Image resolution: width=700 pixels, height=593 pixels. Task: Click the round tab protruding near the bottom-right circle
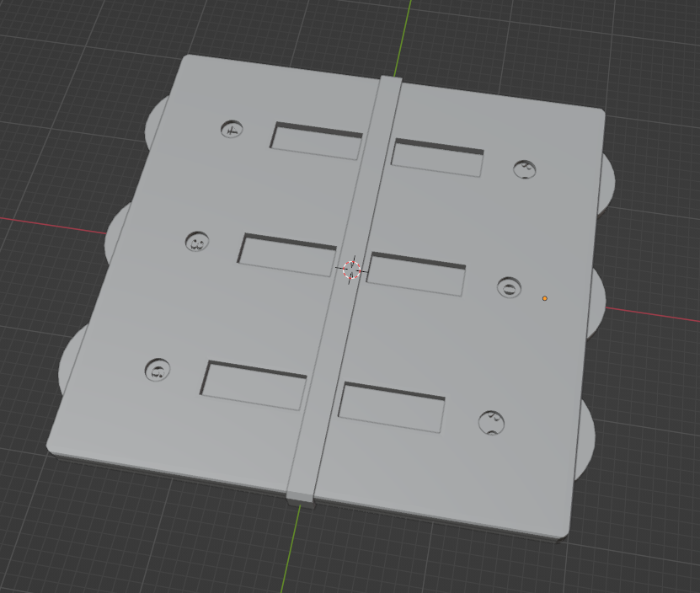[x=585, y=438]
